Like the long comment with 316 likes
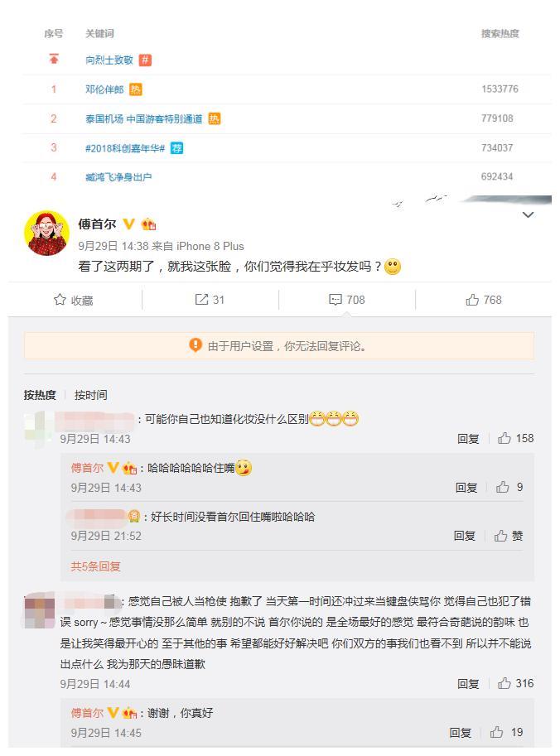This screenshot has height=756, width=560. [x=504, y=682]
